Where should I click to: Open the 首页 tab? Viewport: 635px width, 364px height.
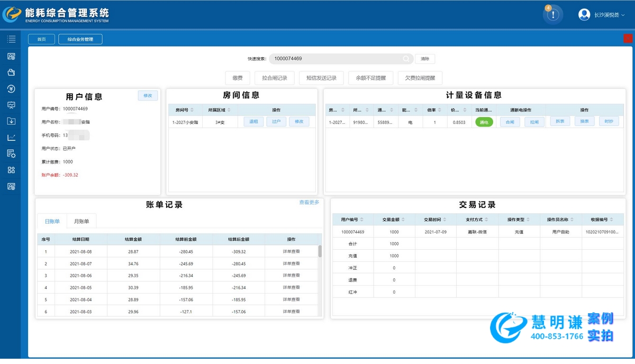click(41, 39)
